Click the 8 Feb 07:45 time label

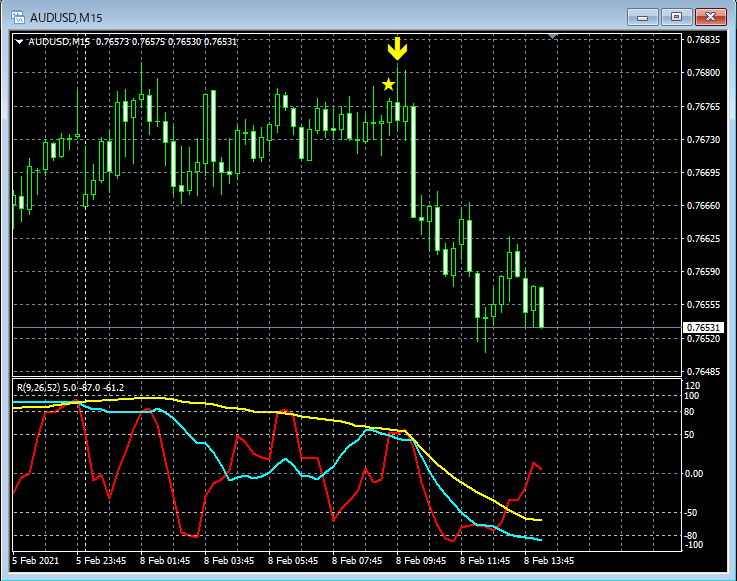[x=357, y=560]
